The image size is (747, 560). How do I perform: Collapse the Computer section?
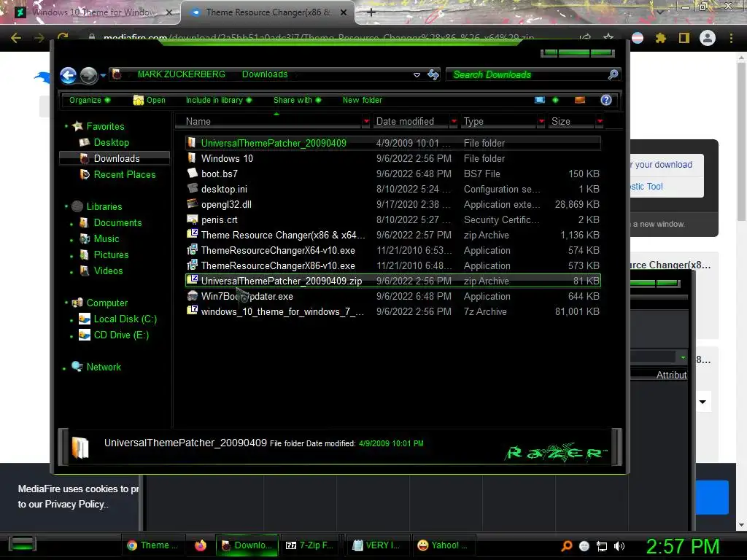66,303
